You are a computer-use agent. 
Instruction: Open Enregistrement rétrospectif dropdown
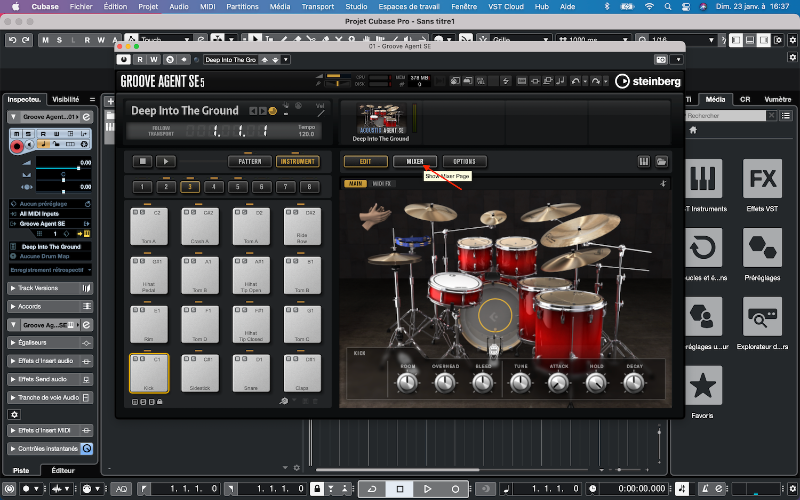[50, 270]
